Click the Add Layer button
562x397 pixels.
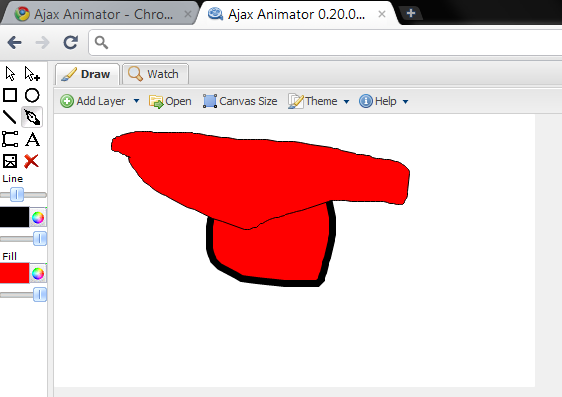pos(92,101)
